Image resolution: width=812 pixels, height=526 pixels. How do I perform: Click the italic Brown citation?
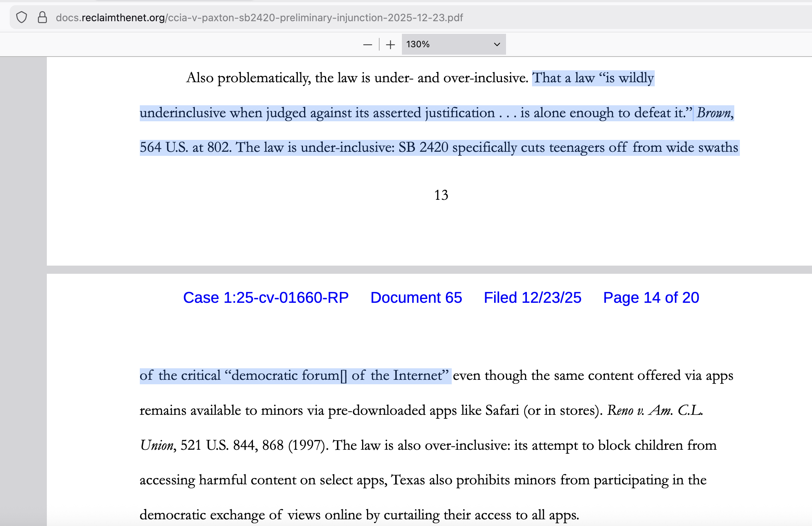tap(714, 113)
